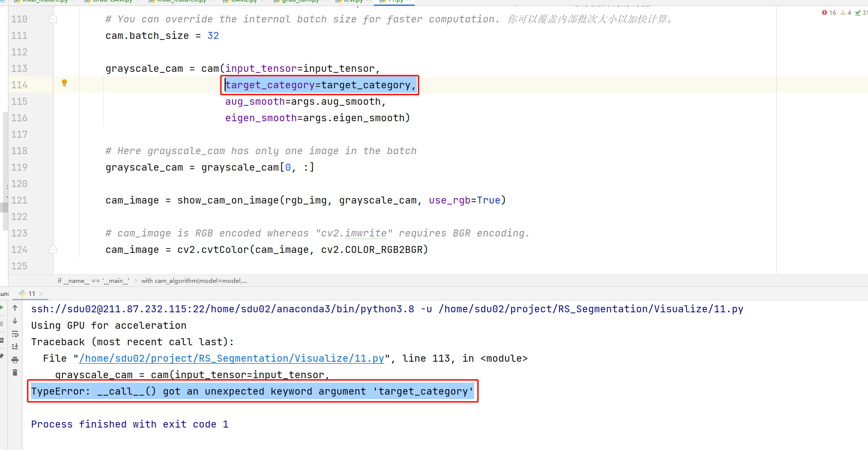Click the lightbulb intention icon on line 114
The width and height of the screenshot is (868, 450).
tap(64, 83)
